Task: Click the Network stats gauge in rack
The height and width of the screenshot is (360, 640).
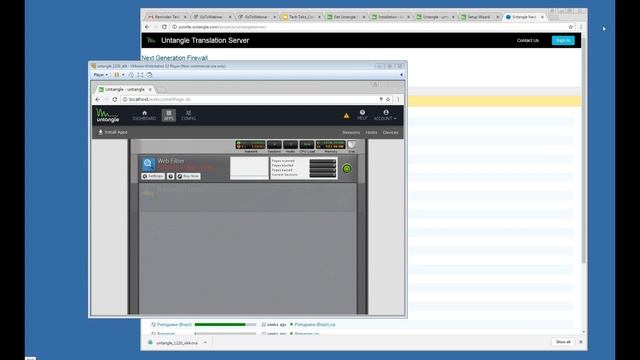Action: point(251,145)
